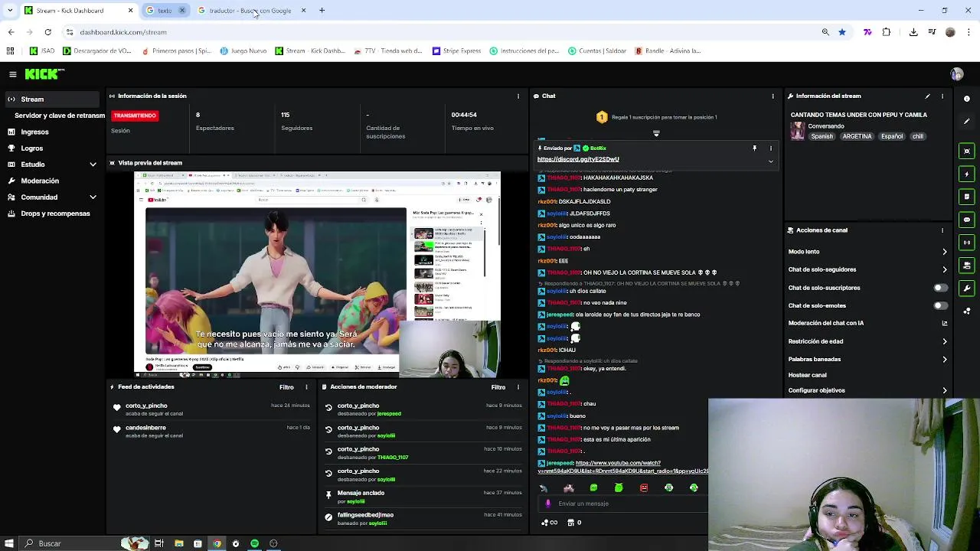Screen dimensions: 980x551
Task: Open Información de la sesión options menu
Action: [518, 96]
